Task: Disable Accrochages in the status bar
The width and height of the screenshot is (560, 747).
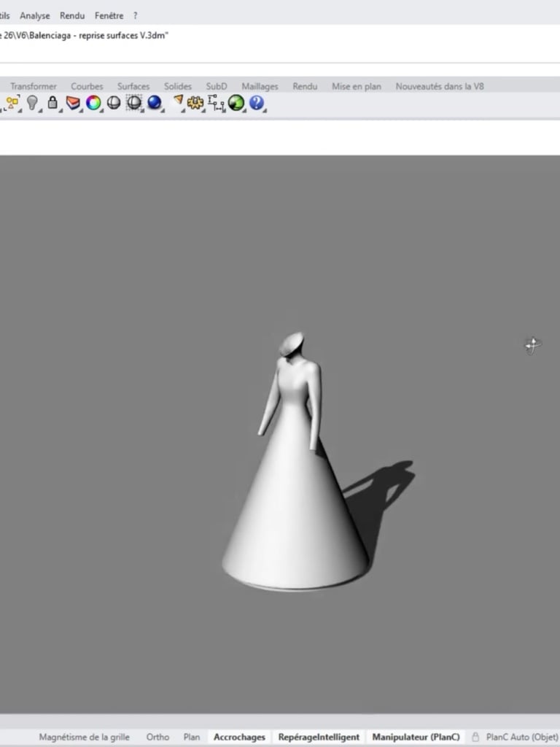Action: click(239, 737)
